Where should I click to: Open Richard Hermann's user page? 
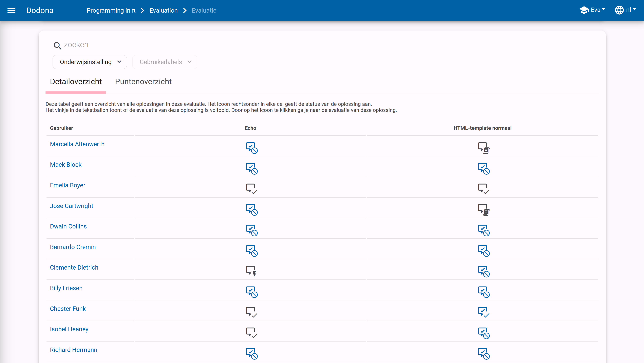click(74, 350)
